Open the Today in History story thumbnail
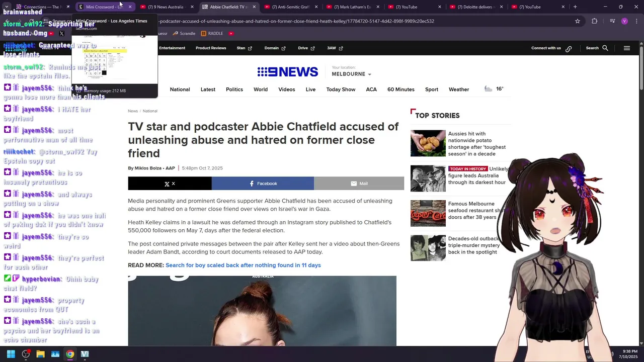Screen dimensions: 644x362 [428, 178]
